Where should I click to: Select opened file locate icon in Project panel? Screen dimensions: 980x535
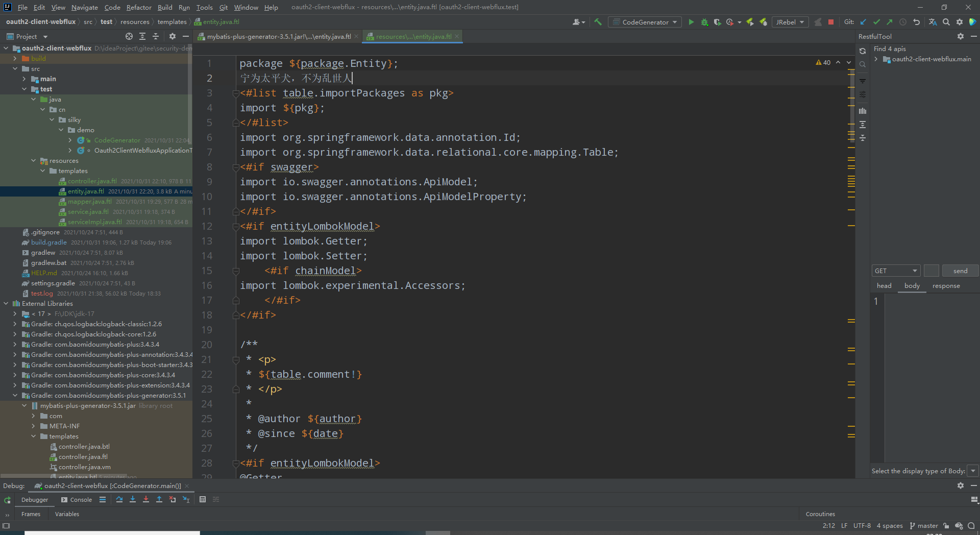click(129, 36)
